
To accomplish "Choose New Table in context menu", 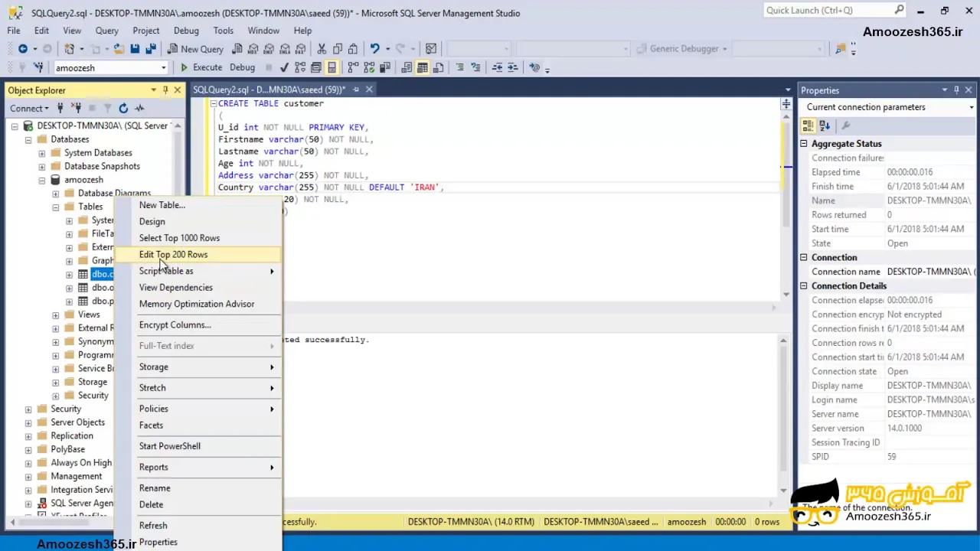I will point(198,205).
